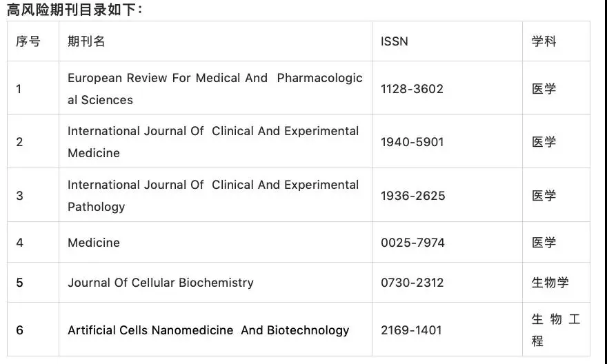The height and width of the screenshot is (364, 607).
Task: Click Journal Of Cellular Biochemistry
Action: click(x=161, y=283)
